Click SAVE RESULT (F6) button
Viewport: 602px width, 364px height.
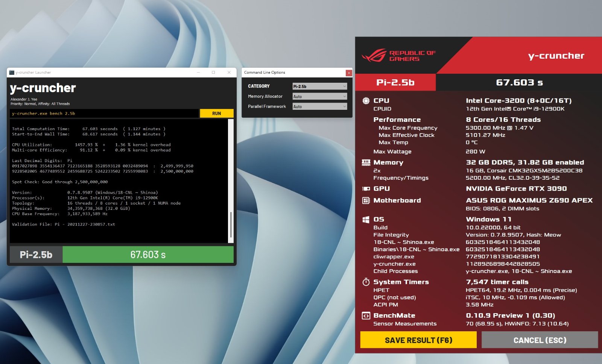(418, 340)
